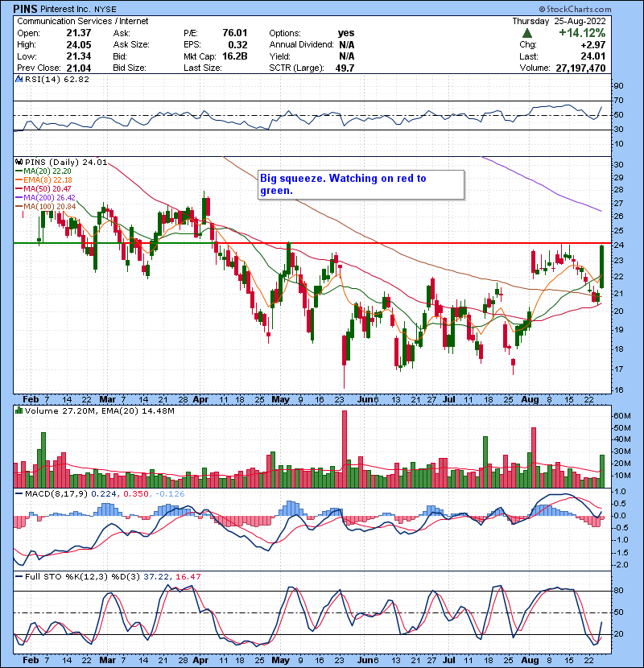Click the Mkt Cap value 16.2B
Viewport: 644px width, 668px height.
click(x=235, y=56)
